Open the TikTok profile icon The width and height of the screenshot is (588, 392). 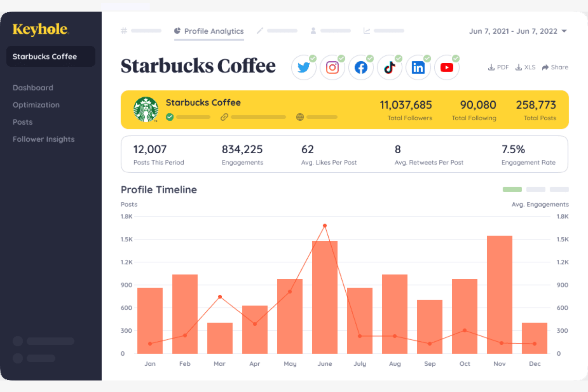click(389, 68)
